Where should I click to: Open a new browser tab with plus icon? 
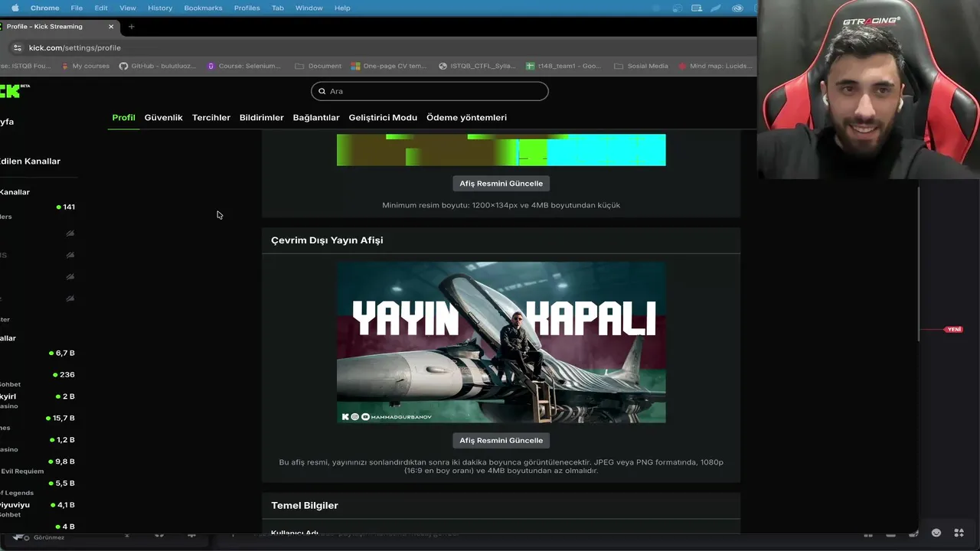131,27
